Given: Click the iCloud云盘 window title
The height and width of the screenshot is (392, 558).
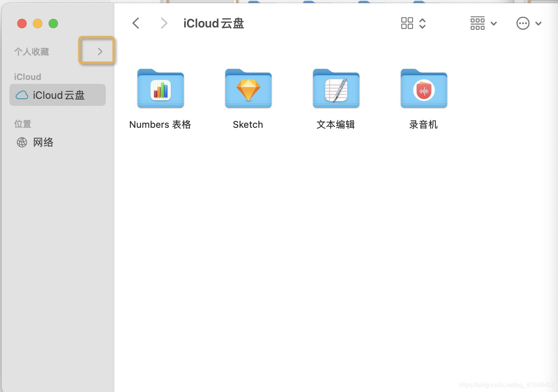Looking at the screenshot, I should click(x=214, y=24).
